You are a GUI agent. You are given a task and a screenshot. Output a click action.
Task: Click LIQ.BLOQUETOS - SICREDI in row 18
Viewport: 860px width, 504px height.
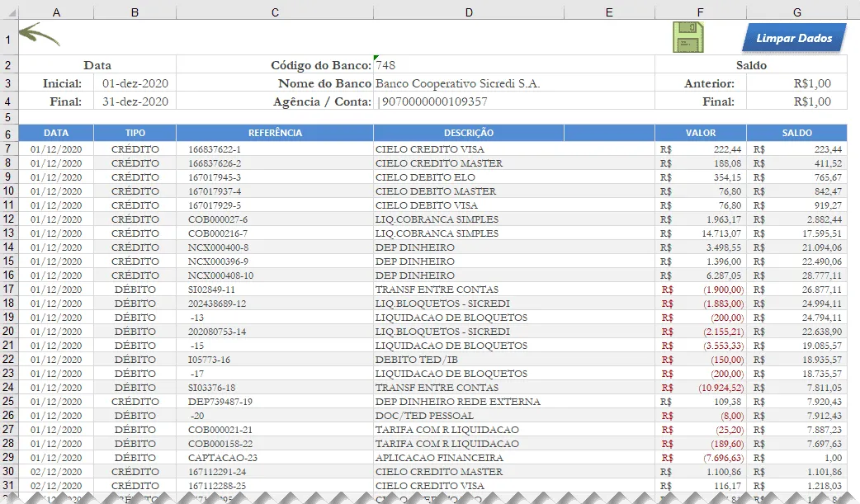pos(469,304)
